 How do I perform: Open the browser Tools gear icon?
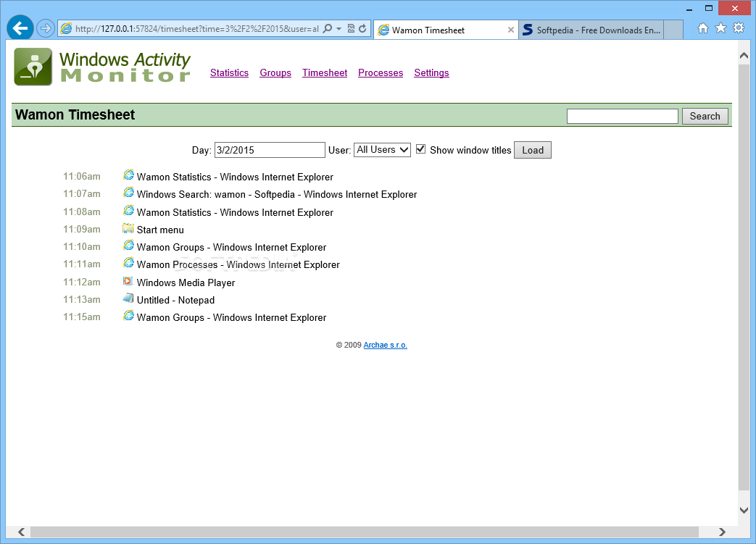(739, 28)
